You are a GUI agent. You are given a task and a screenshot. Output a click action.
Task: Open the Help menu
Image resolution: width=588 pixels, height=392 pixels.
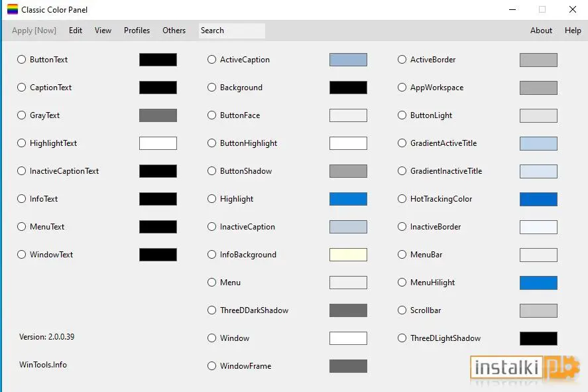tap(573, 31)
